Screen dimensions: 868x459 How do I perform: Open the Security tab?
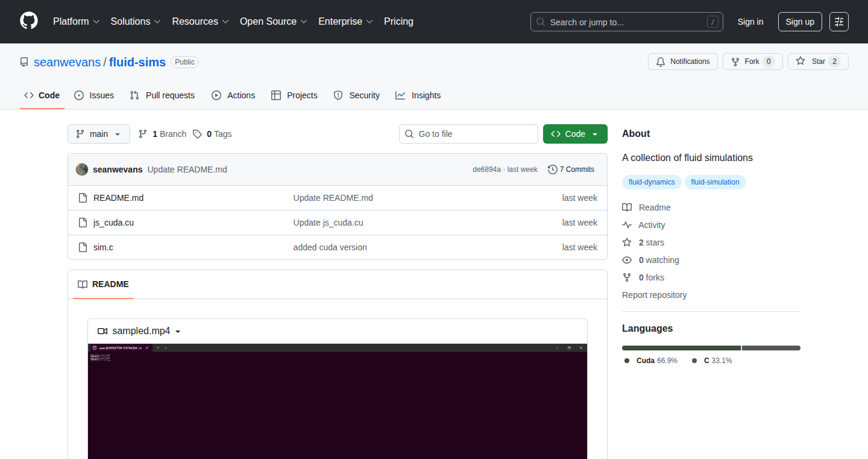[x=357, y=95]
